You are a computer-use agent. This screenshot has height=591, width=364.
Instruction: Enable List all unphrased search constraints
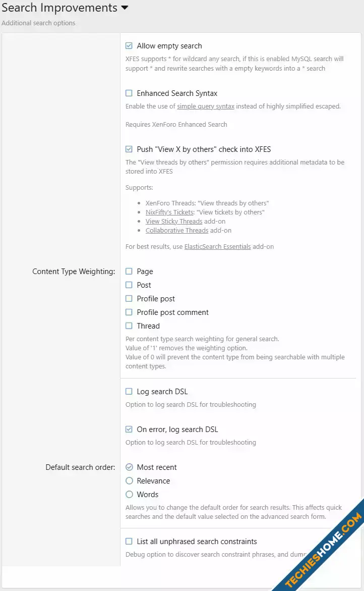pyautogui.click(x=129, y=541)
